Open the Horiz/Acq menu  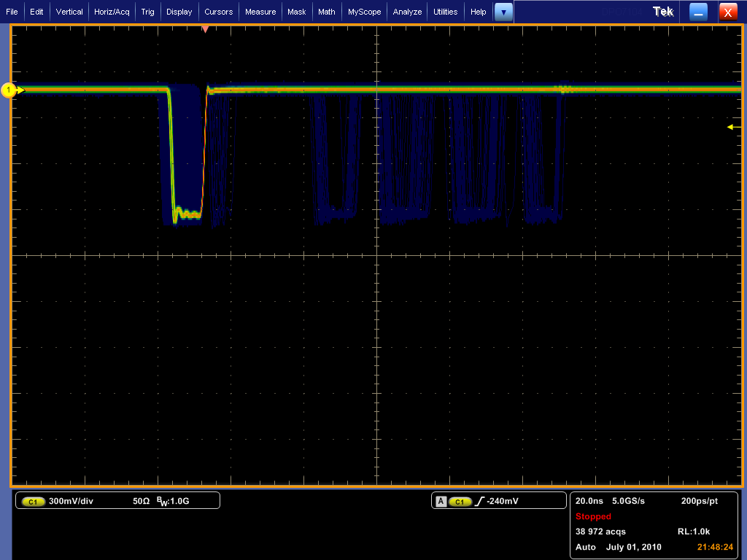coord(112,12)
